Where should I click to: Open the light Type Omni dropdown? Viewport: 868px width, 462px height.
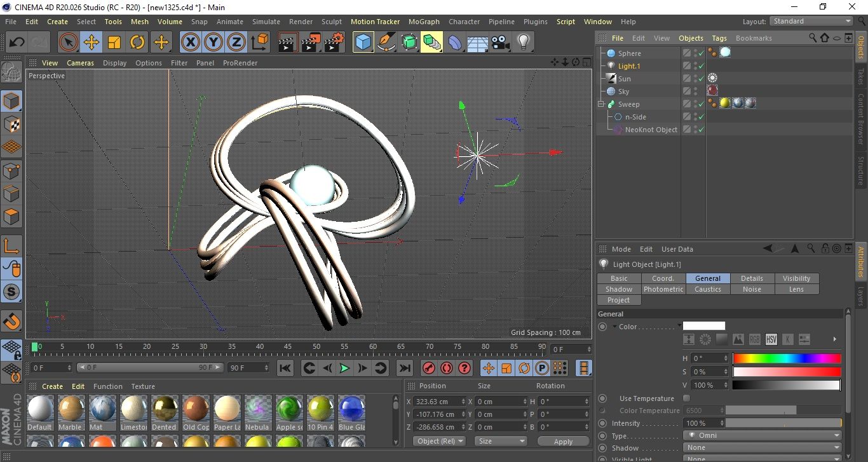tap(763, 436)
